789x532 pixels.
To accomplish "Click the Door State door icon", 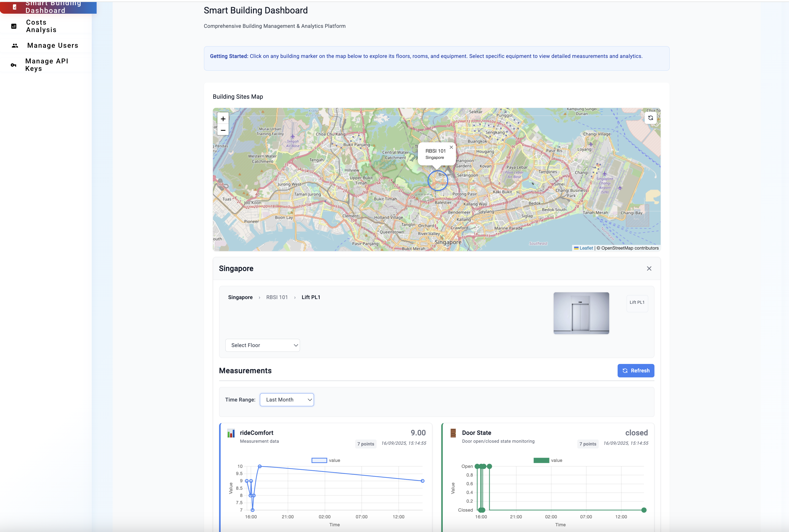I will 453,433.
